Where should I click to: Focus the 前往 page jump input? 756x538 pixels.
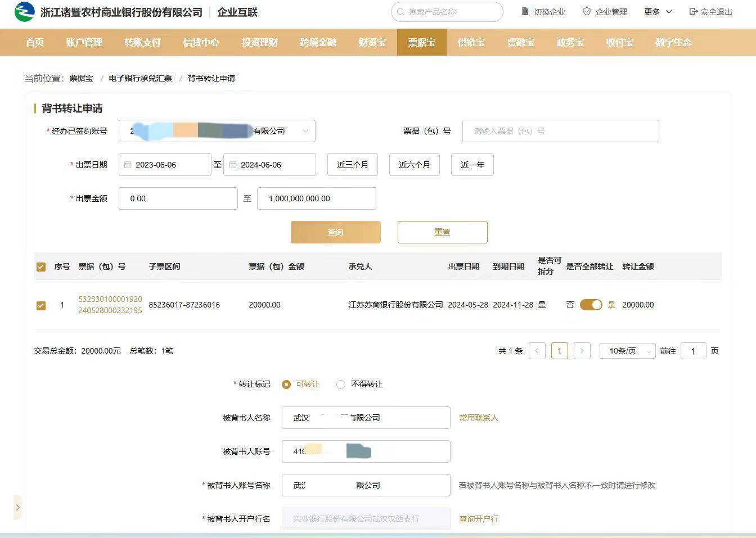pyautogui.click(x=694, y=351)
